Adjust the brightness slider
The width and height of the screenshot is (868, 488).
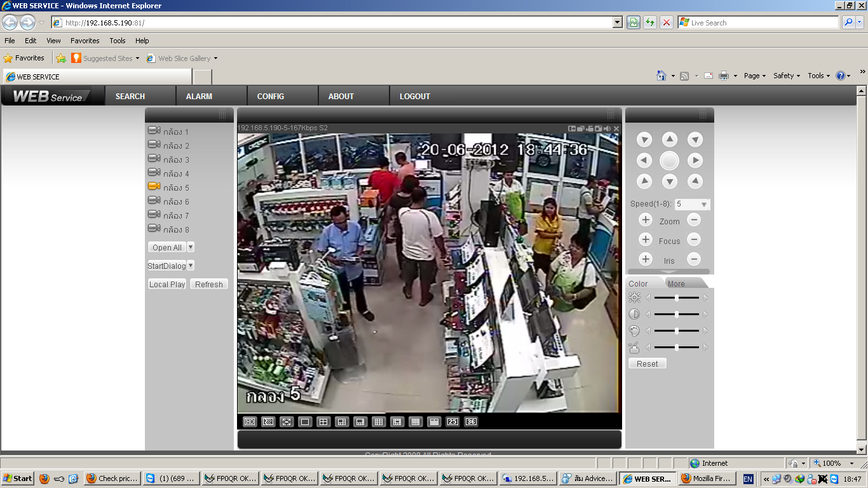[x=677, y=297]
